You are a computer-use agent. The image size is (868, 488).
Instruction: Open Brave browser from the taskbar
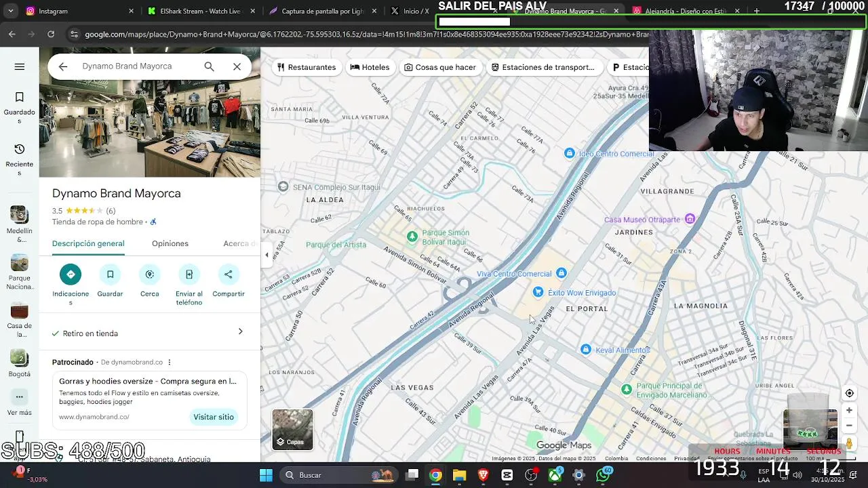pyautogui.click(x=483, y=475)
